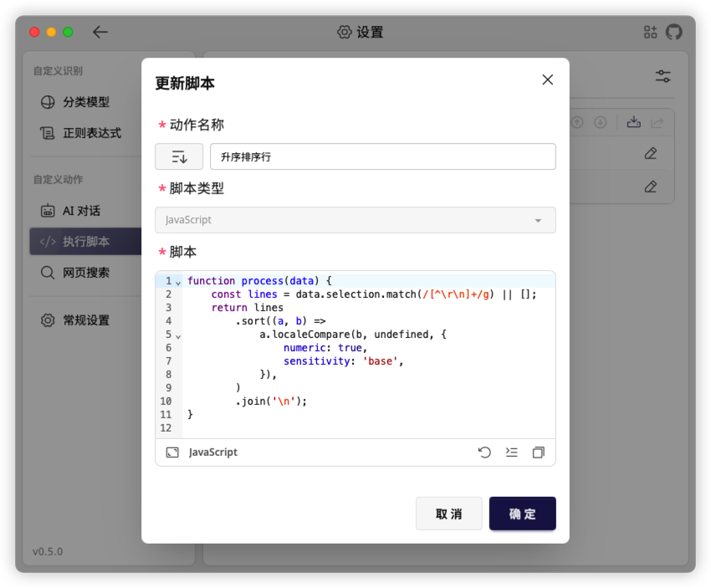
Task: Toggle fullscreen for the code editor
Action: pos(172,453)
